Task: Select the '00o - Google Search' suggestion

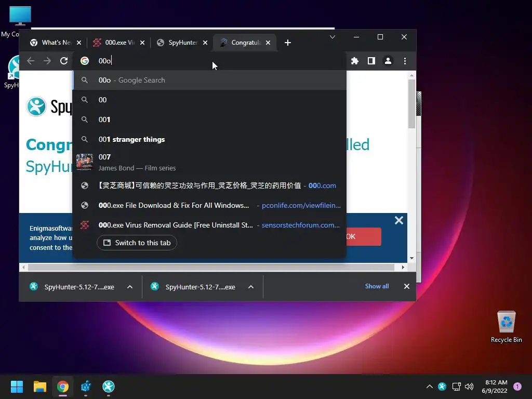Action: point(210,80)
